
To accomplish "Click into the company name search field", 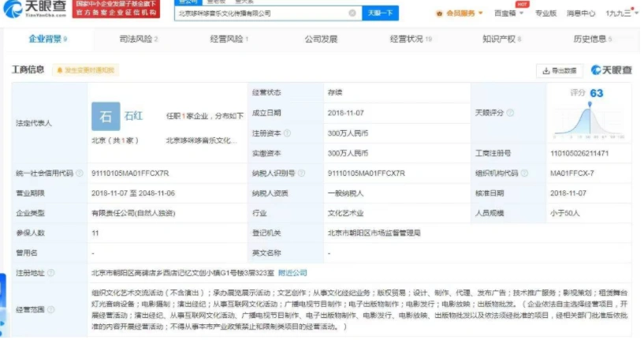I will point(268,13).
